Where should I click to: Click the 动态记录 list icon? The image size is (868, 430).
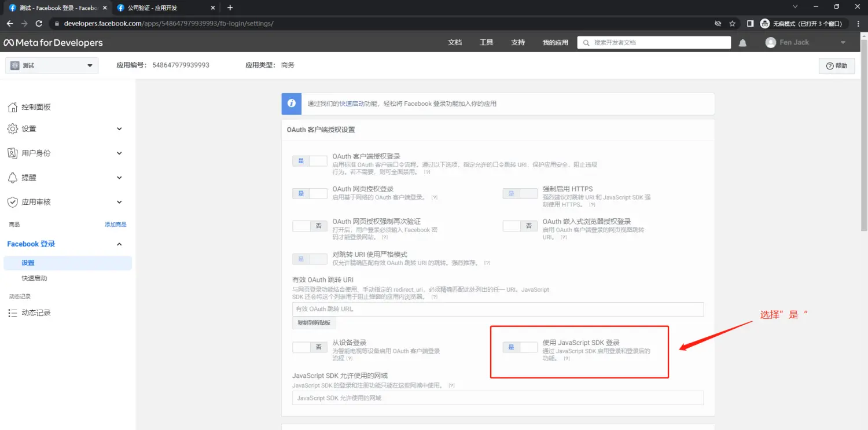tap(12, 313)
